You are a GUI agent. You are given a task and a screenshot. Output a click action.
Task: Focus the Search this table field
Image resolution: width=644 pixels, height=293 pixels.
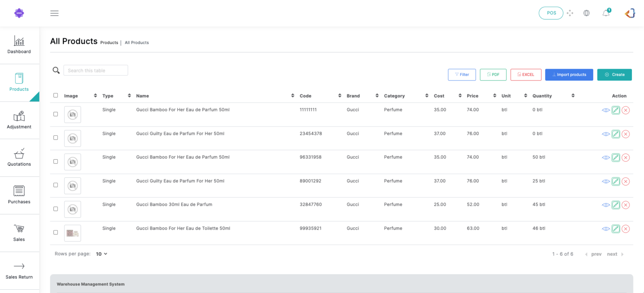[x=96, y=70]
